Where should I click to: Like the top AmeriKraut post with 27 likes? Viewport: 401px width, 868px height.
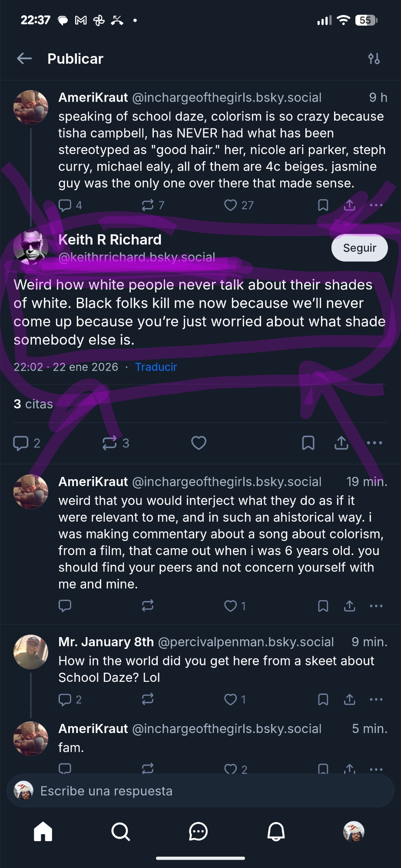tap(231, 205)
